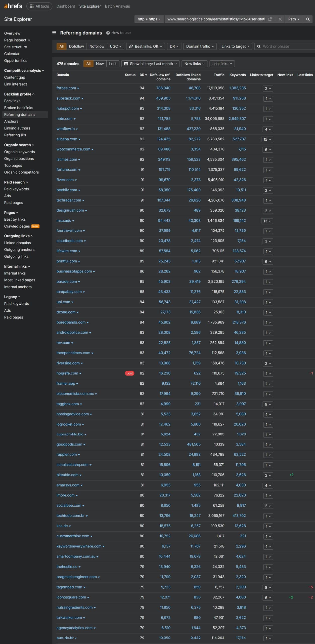Click the Lost status badge for hogrefe.com
The image size is (315, 644).
129,373
